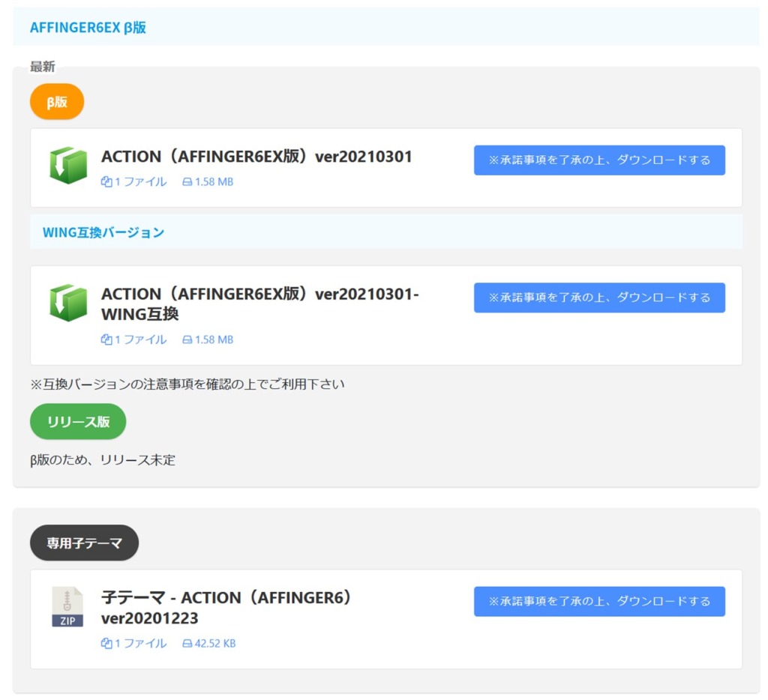The image size is (768, 700).
Task: Click the 42.52 KB size text
Action: [215, 644]
